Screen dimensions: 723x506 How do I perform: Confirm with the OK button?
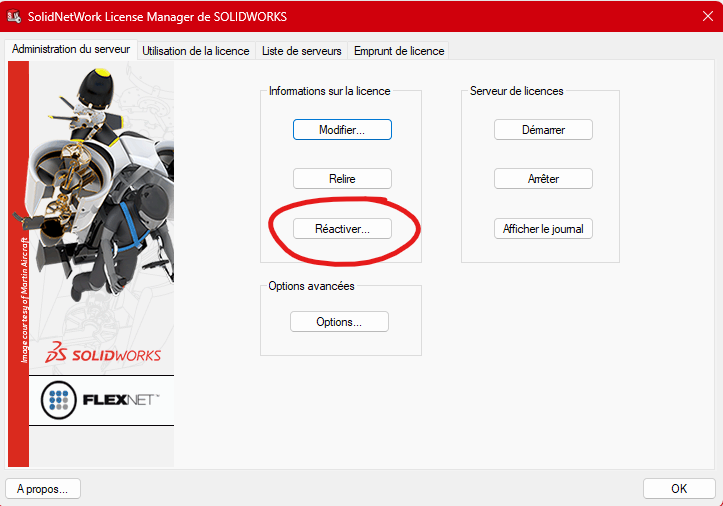pyautogui.click(x=679, y=488)
